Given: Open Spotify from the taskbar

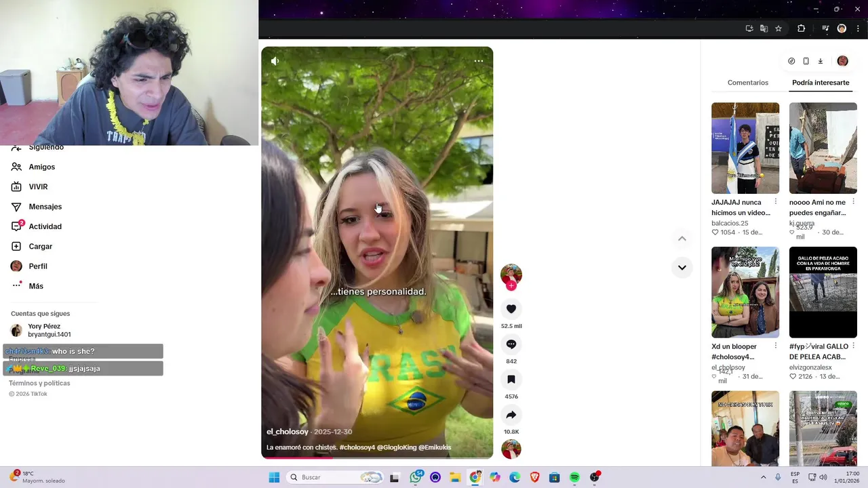Looking at the screenshot, I should click(x=574, y=477).
